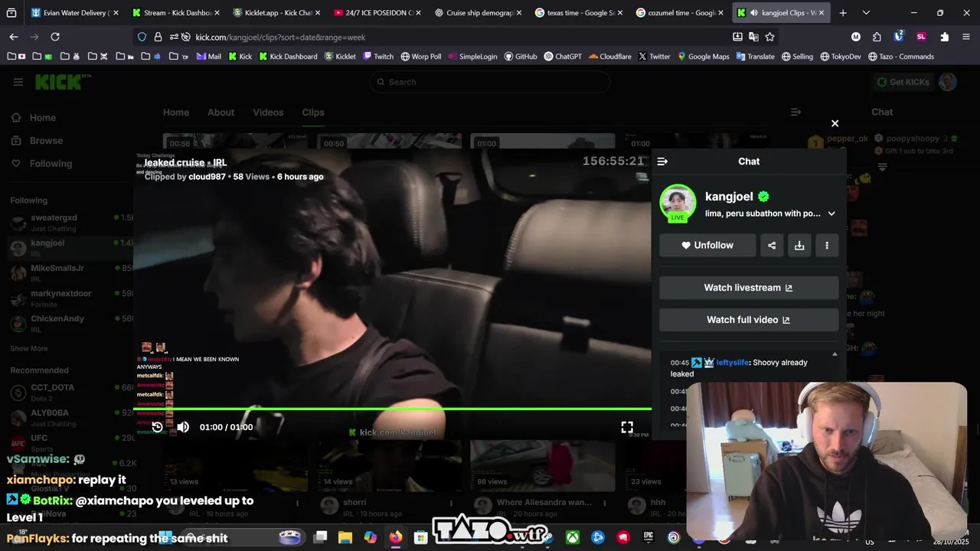
Task: Open the Kick sidebar hamburger menu
Action: coord(18,82)
